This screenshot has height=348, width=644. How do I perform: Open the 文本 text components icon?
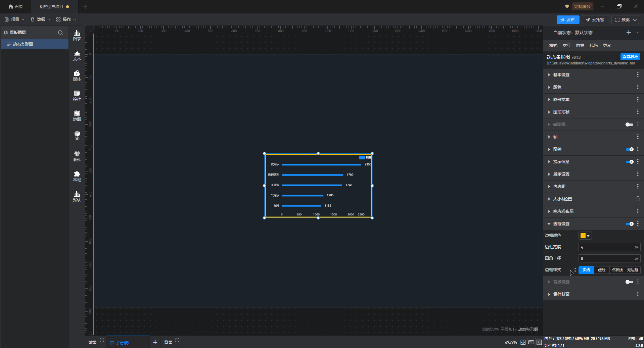(77, 55)
